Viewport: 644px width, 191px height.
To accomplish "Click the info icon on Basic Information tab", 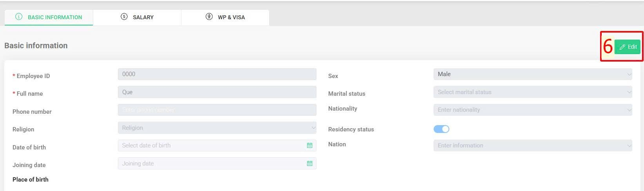I will 18,17.
